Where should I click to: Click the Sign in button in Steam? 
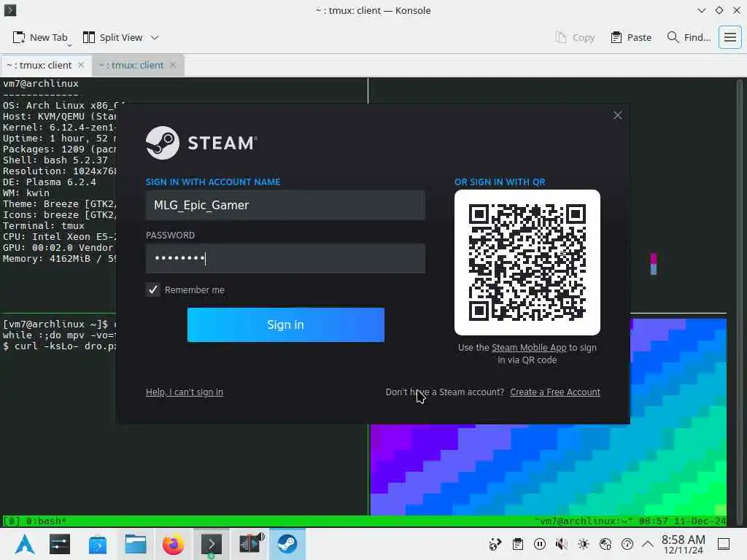click(285, 324)
